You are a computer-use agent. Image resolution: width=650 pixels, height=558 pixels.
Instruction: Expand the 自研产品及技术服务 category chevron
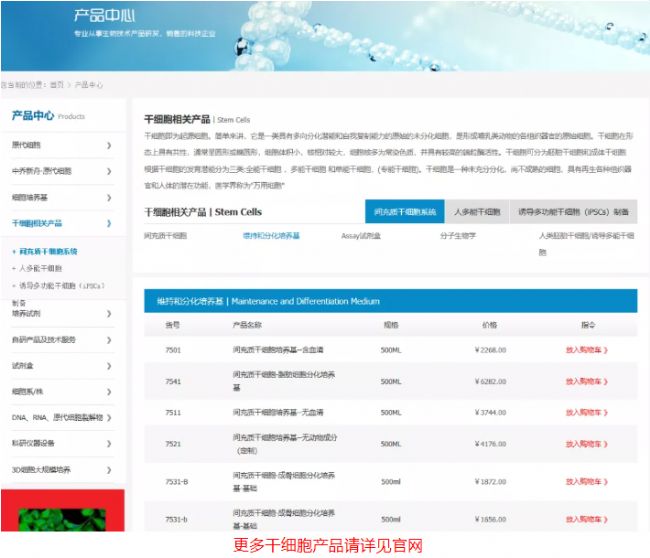tap(109, 340)
